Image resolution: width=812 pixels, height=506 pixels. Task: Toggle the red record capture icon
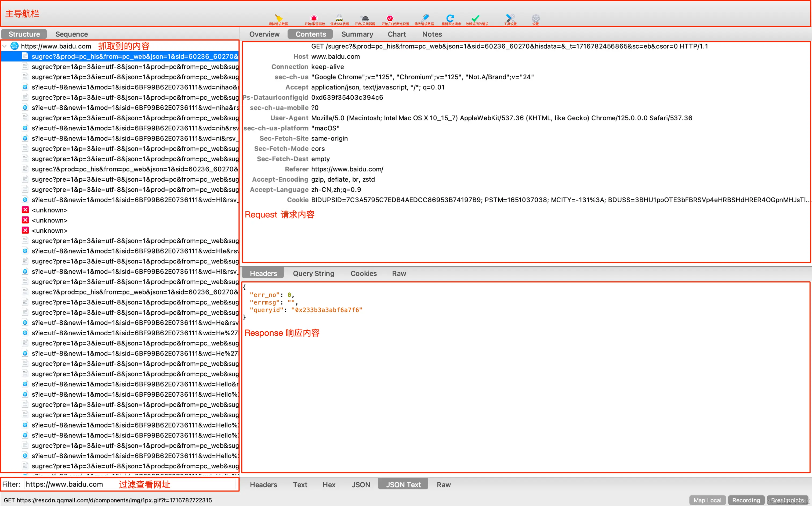click(314, 18)
